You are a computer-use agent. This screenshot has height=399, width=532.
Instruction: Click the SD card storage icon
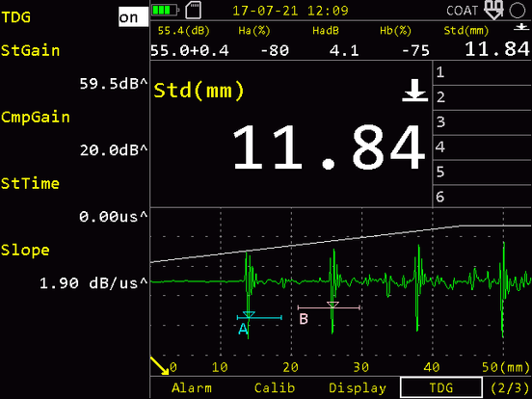pyautogui.click(x=194, y=10)
